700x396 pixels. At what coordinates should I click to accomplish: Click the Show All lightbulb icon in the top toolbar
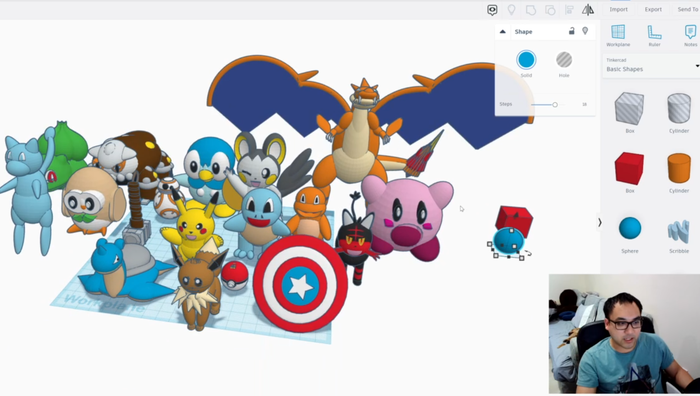[x=512, y=9]
